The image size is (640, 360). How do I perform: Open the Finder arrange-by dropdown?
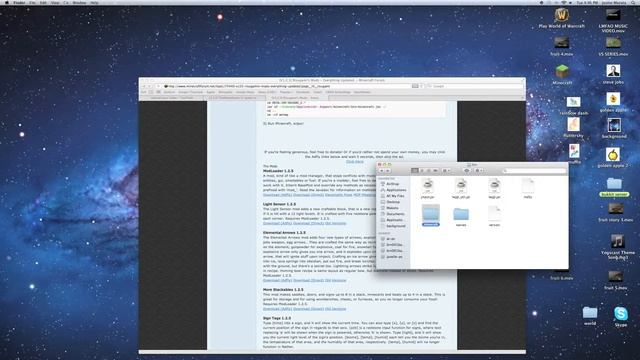coord(446,171)
